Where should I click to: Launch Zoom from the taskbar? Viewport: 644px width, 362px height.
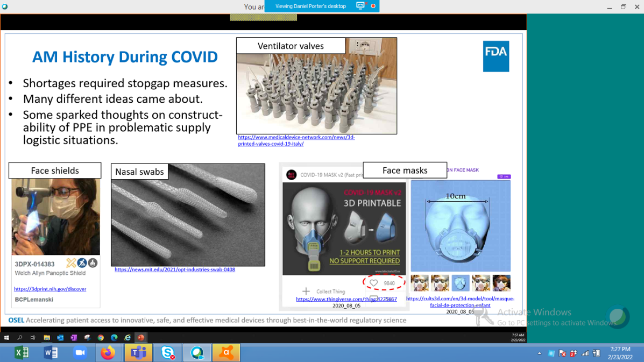click(x=80, y=352)
